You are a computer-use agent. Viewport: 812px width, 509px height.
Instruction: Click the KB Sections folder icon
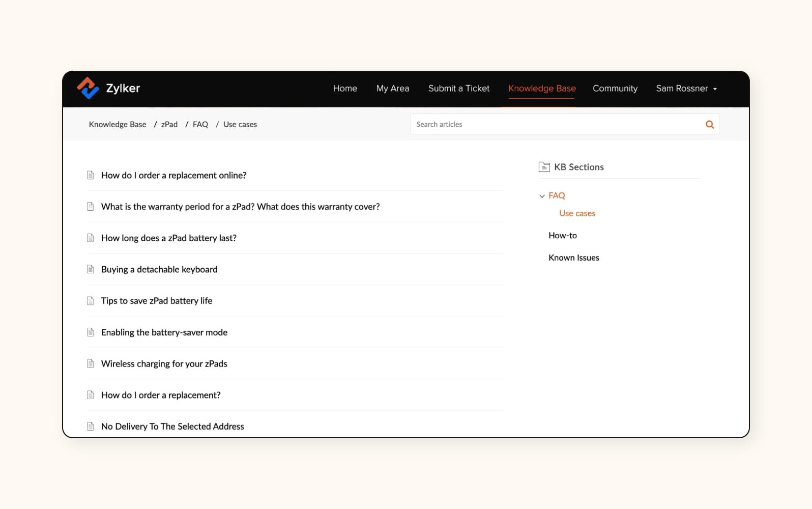tap(544, 167)
